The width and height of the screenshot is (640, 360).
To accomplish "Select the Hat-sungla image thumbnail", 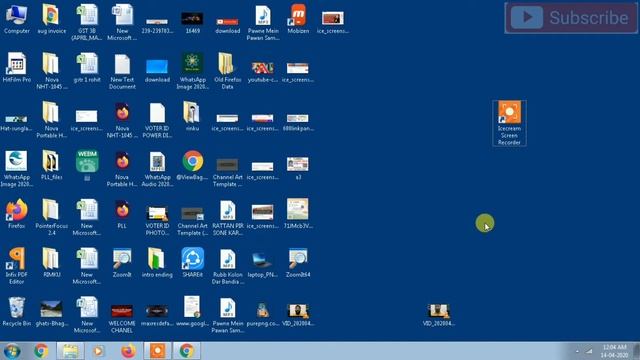I will point(16,122).
